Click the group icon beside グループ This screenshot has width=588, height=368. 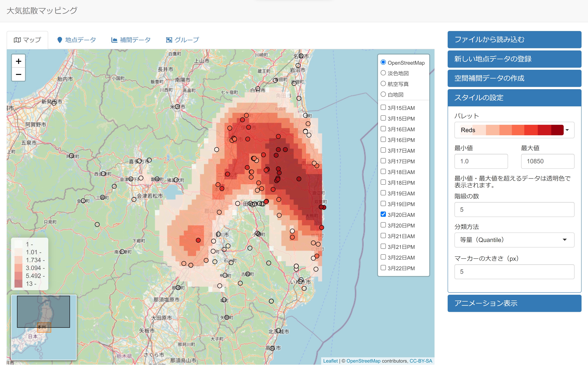(169, 40)
